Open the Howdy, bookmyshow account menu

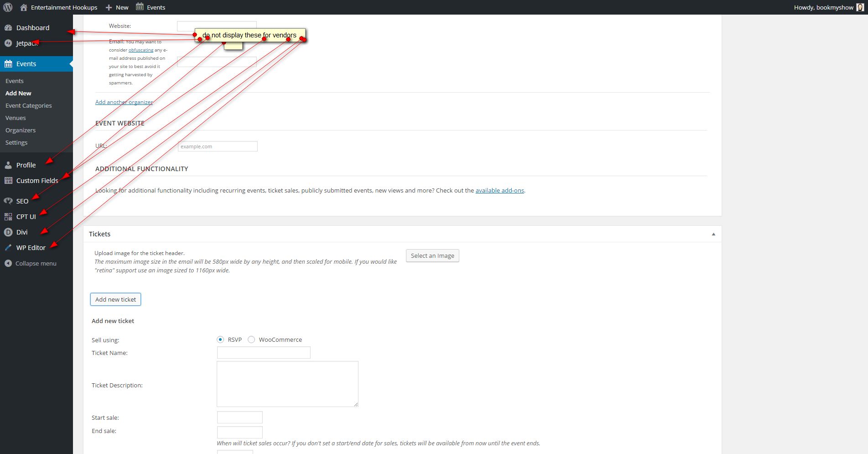829,7
